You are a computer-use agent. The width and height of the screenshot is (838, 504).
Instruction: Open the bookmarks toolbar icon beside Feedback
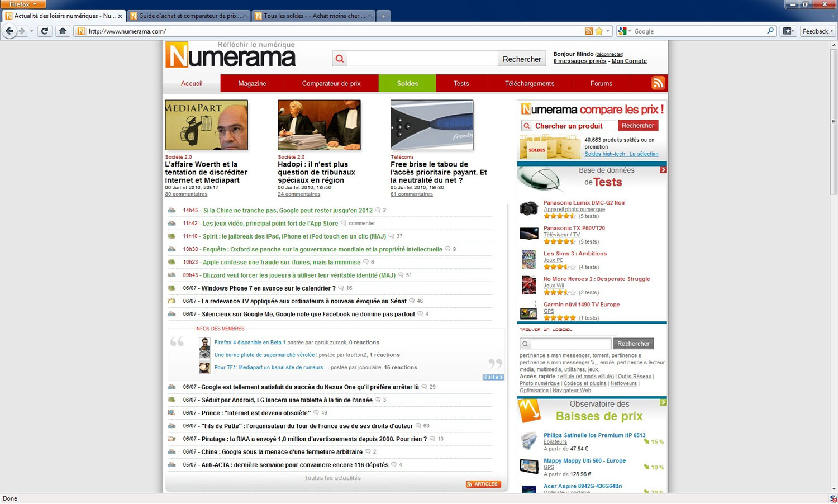click(x=788, y=31)
